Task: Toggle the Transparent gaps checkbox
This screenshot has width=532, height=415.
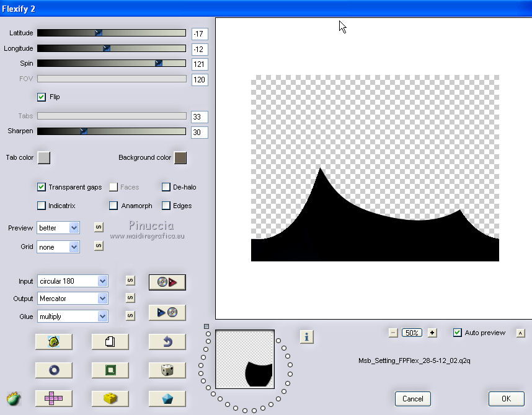Action: tap(42, 187)
